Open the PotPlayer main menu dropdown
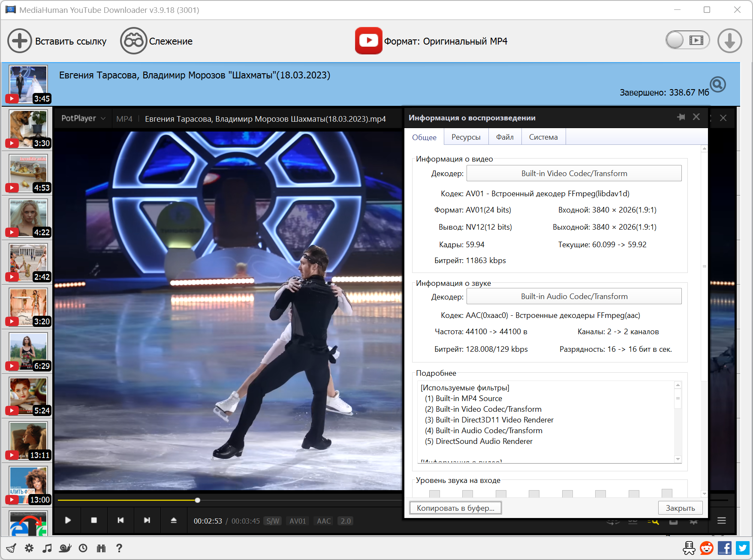Image resolution: width=753 pixels, height=560 pixels. (x=83, y=118)
